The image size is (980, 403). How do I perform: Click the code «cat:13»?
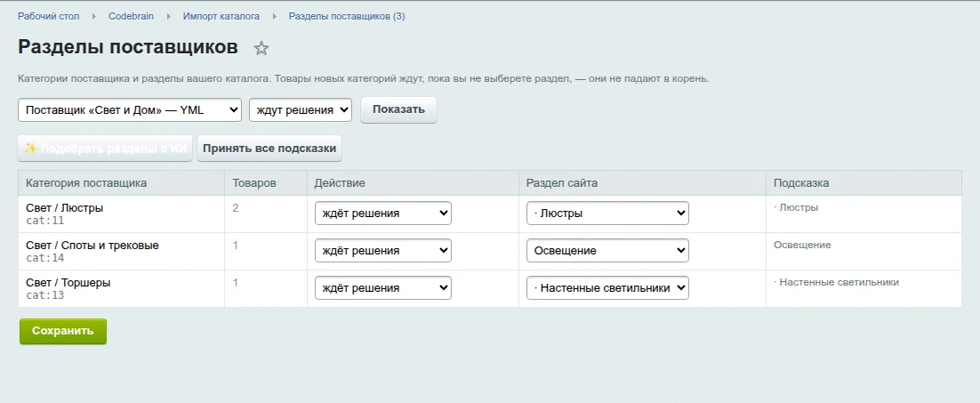pyautogui.click(x=45, y=295)
